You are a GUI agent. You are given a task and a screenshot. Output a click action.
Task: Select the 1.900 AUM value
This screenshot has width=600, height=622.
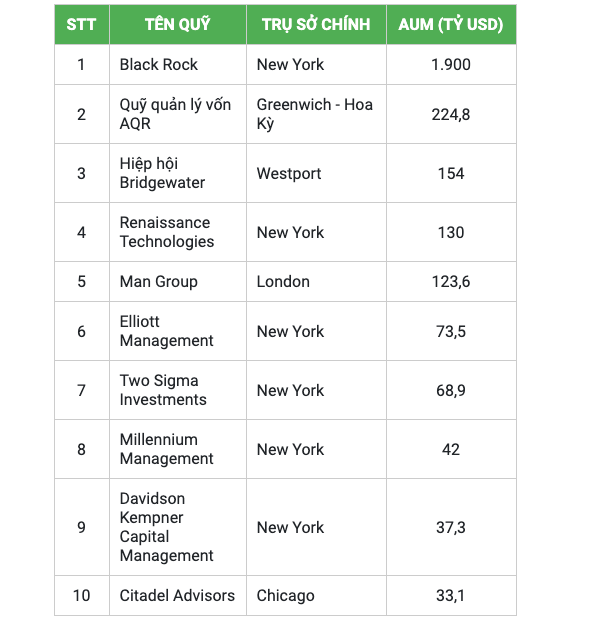pos(451,65)
